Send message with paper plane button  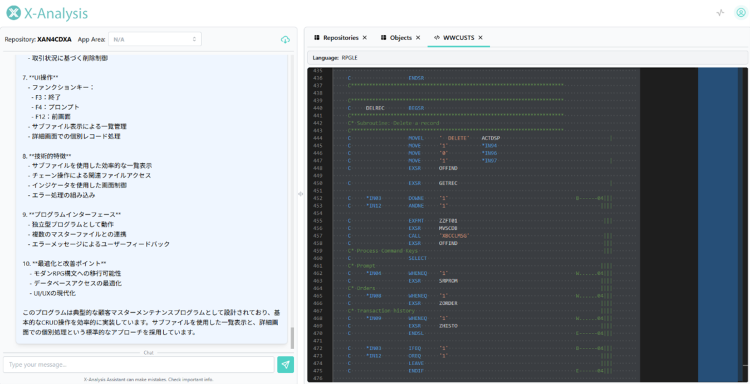click(x=286, y=364)
